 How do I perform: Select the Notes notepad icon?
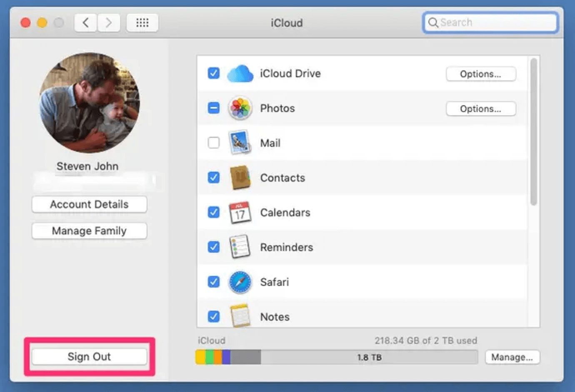[240, 316]
